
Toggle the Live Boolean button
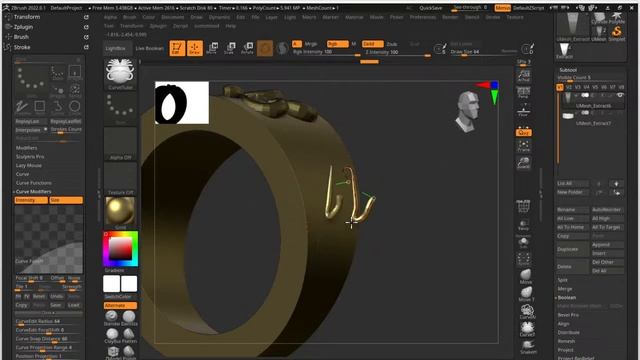coord(149,48)
